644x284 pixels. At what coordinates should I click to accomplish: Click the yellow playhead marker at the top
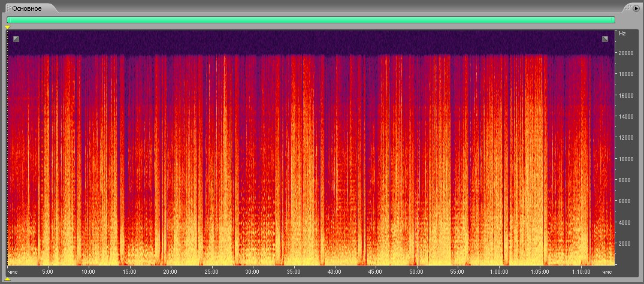(x=8, y=27)
